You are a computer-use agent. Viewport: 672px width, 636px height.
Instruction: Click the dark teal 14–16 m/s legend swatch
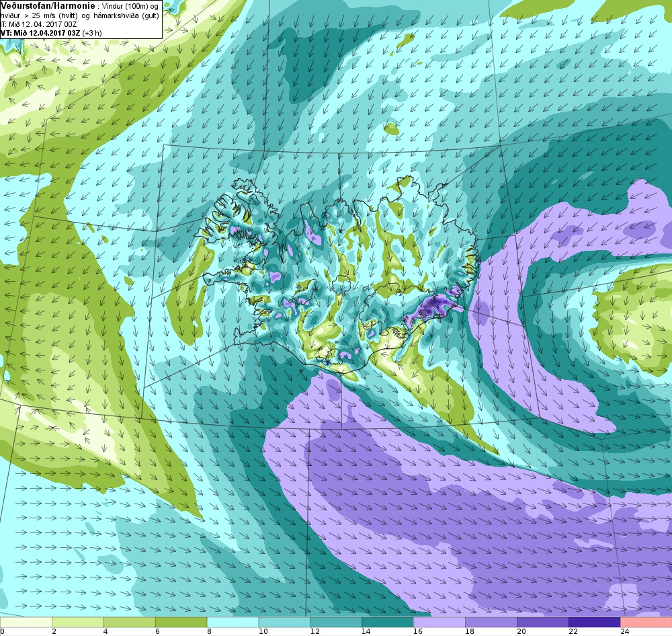[x=388, y=622]
